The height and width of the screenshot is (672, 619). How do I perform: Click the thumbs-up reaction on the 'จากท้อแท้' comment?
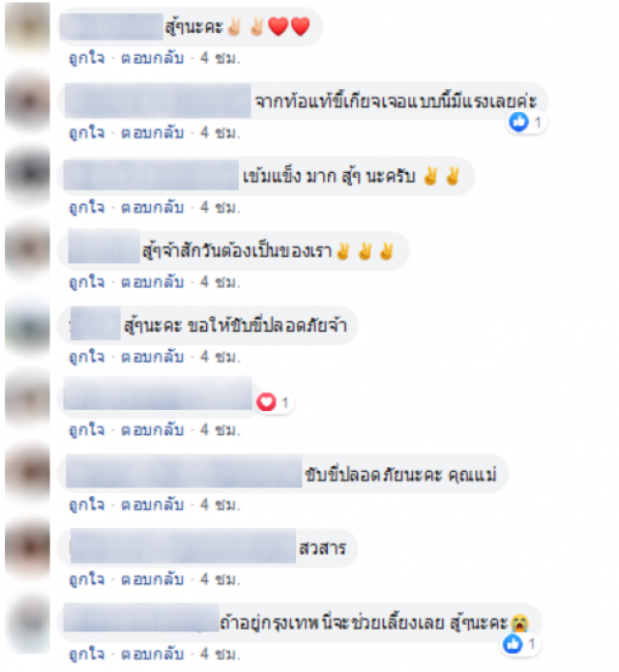coord(518,122)
